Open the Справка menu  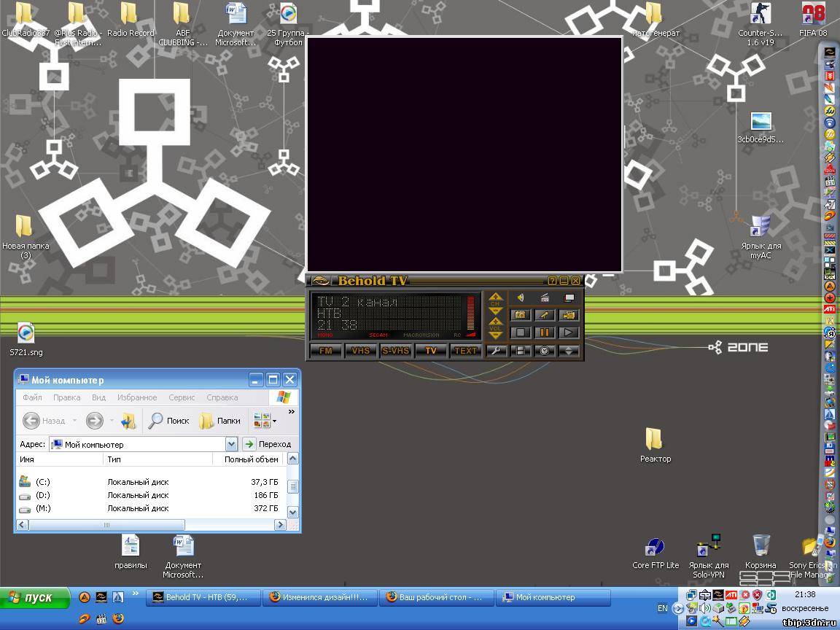(x=222, y=397)
